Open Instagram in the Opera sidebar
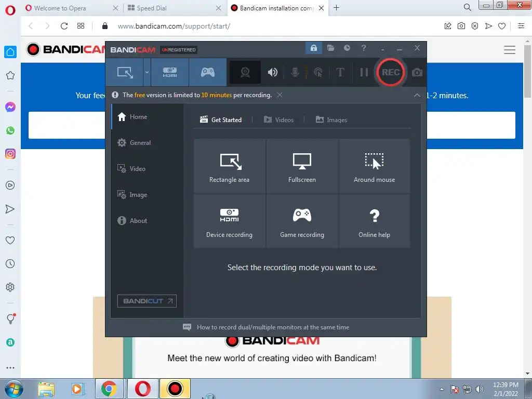Screen dimensions: 532x399 point(10,154)
